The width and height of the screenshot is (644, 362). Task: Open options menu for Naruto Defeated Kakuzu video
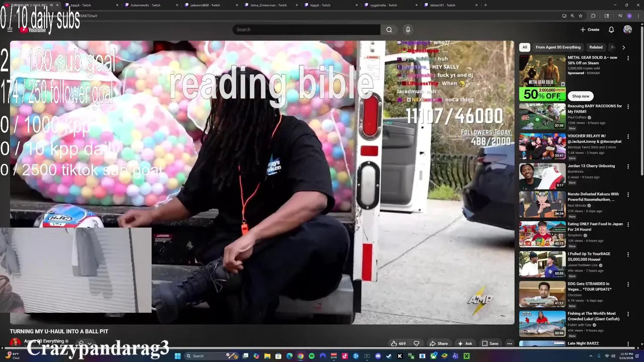tap(628, 195)
